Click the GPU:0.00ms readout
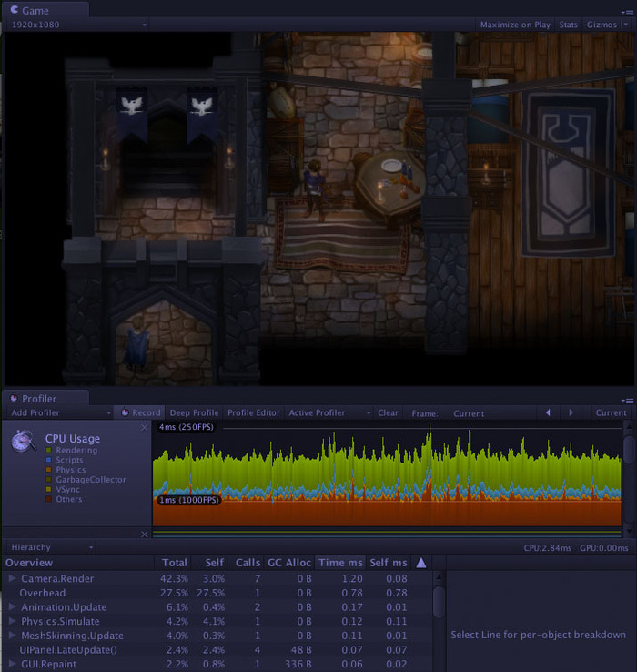The image size is (637, 672). [x=603, y=548]
